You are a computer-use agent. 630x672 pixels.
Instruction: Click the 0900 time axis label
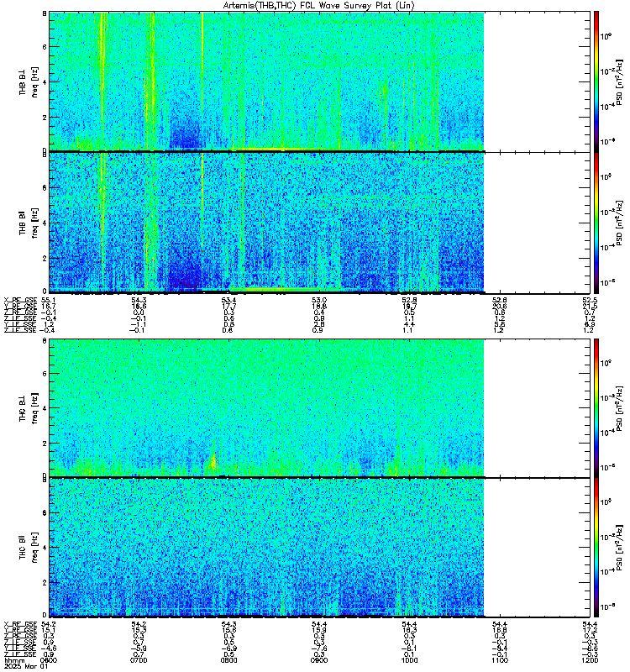click(319, 660)
